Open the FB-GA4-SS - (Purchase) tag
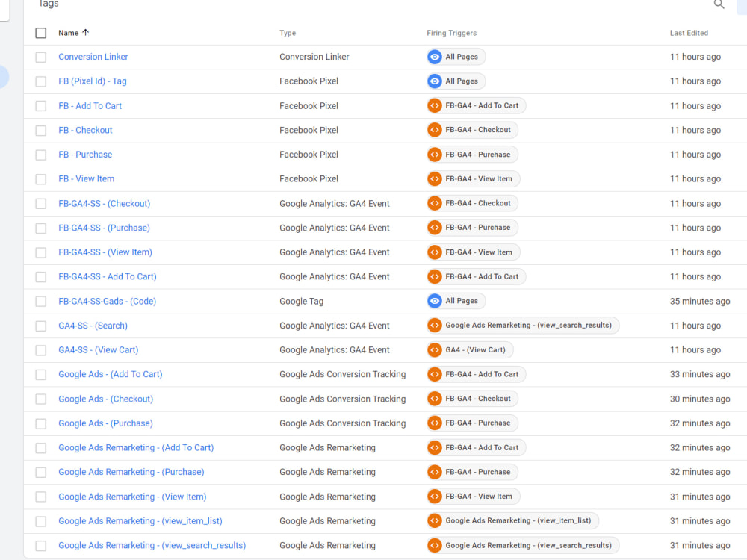 [x=104, y=228]
